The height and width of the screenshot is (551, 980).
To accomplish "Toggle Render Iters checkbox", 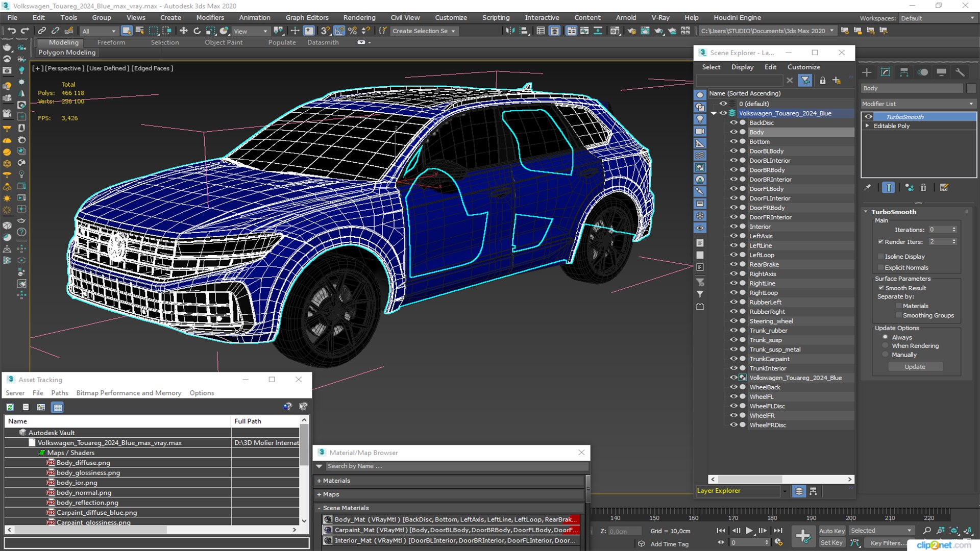I will 880,242.
